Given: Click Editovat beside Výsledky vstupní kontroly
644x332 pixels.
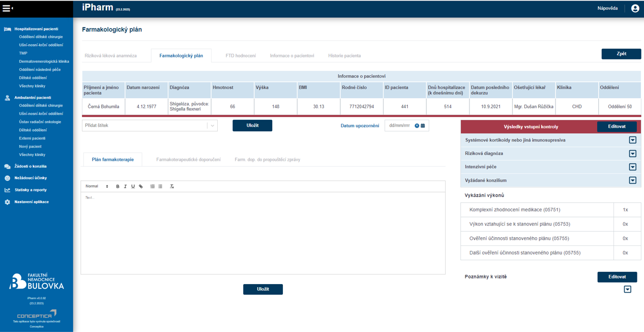Looking at the screenshot, I should point(617,126).
